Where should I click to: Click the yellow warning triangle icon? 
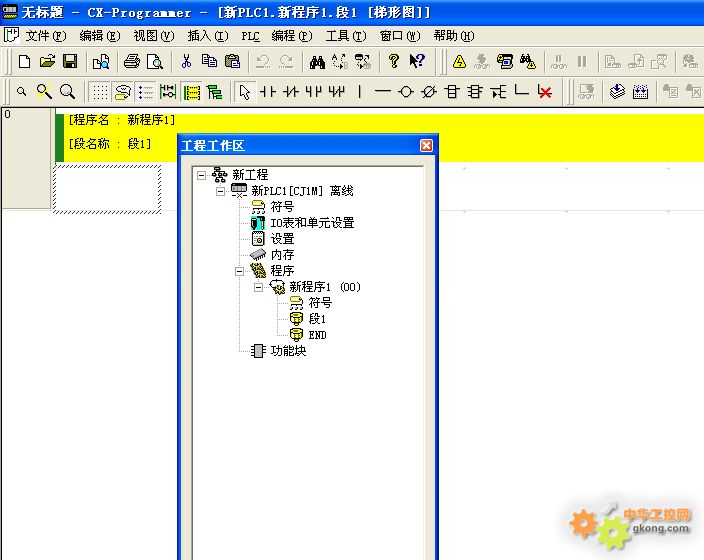click(x=459, y=62)
